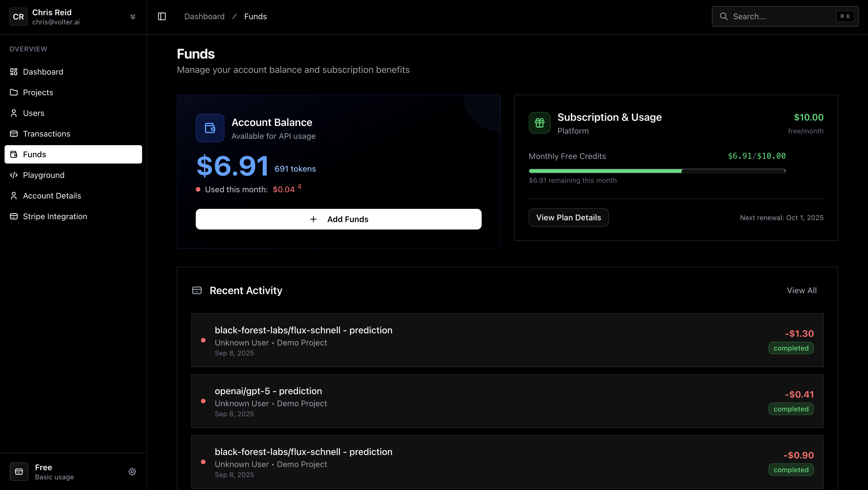Screen dimensions: 868x490
Task: Click $6.91 remaining this month text
Action: pos(573,180)
